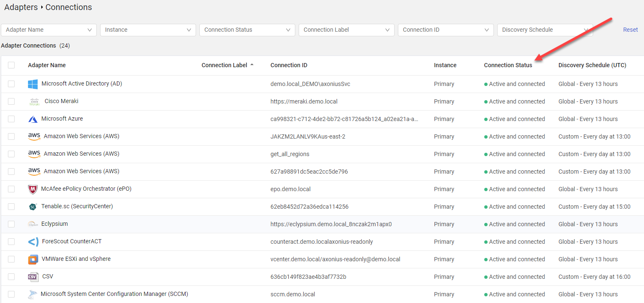The height and width of the screenshot is (303, 644).
Task: Check the VMWare ESXi and vSphere row checkbox
Action: coord(11,259)
